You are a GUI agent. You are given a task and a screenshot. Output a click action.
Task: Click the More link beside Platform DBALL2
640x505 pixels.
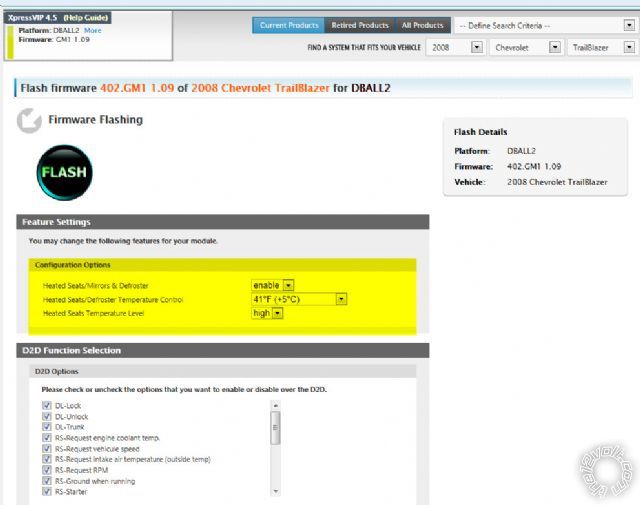[x=93, y=30]
